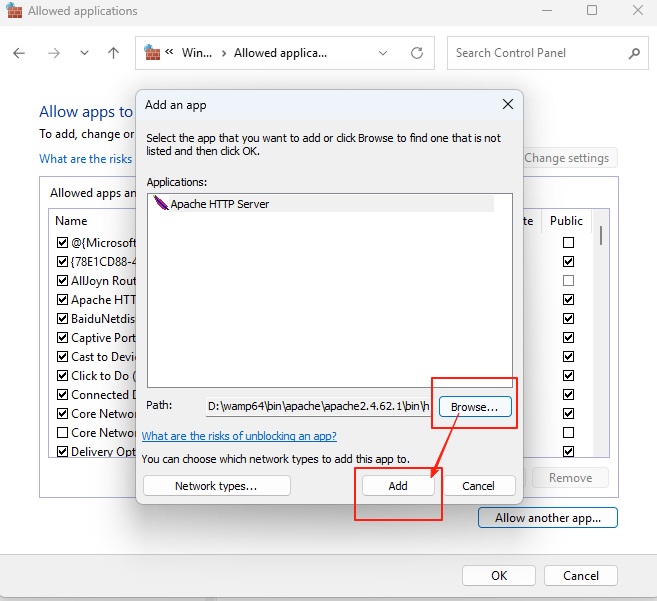Image resolution: width=657 pixels, height=601 pixels.
Task: Click the Browse... button
Action: click(475, 407)
